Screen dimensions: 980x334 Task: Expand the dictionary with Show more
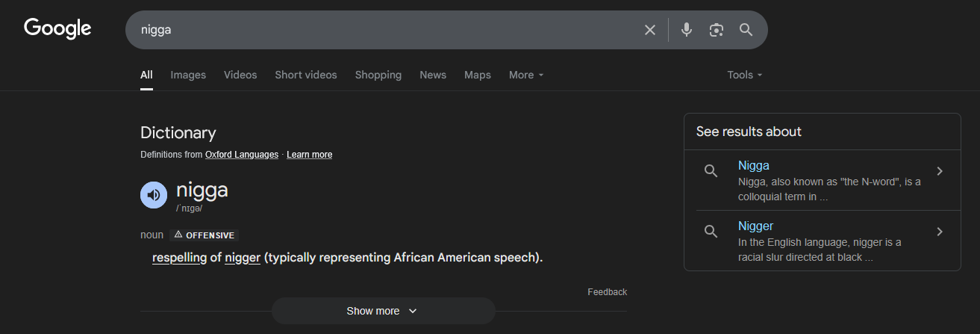[383, 311]
